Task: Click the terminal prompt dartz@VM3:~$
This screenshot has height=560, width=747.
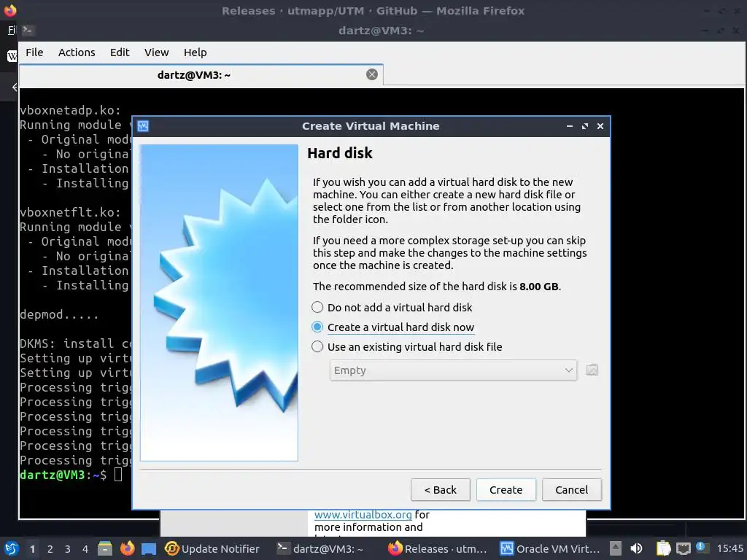Action: tap(63, 475)
